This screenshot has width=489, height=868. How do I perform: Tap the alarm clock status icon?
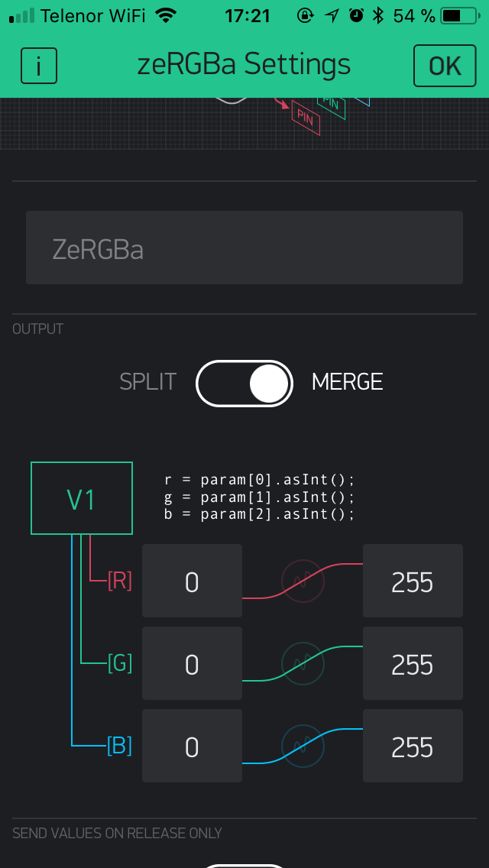click(x=356, y=15)
